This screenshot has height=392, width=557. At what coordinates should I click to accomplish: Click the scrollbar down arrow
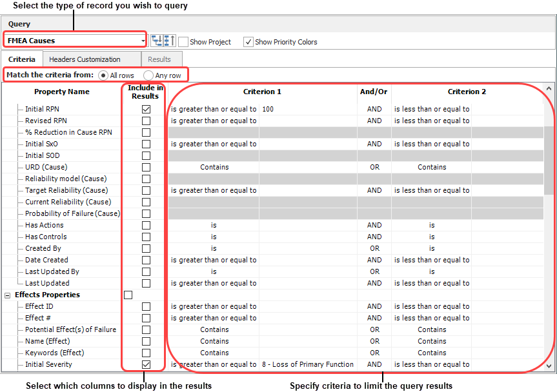(549, 366)
